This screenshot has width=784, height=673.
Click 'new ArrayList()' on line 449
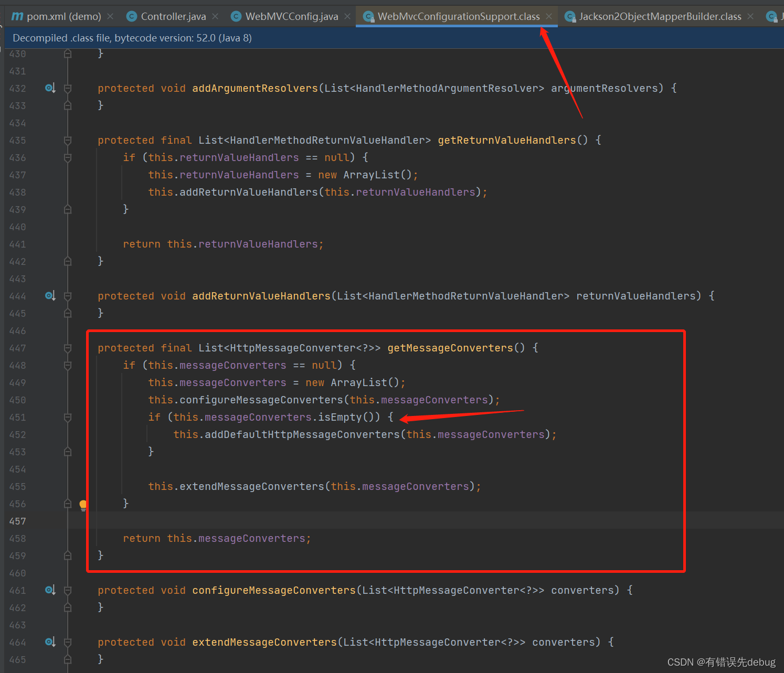point(352,382)
